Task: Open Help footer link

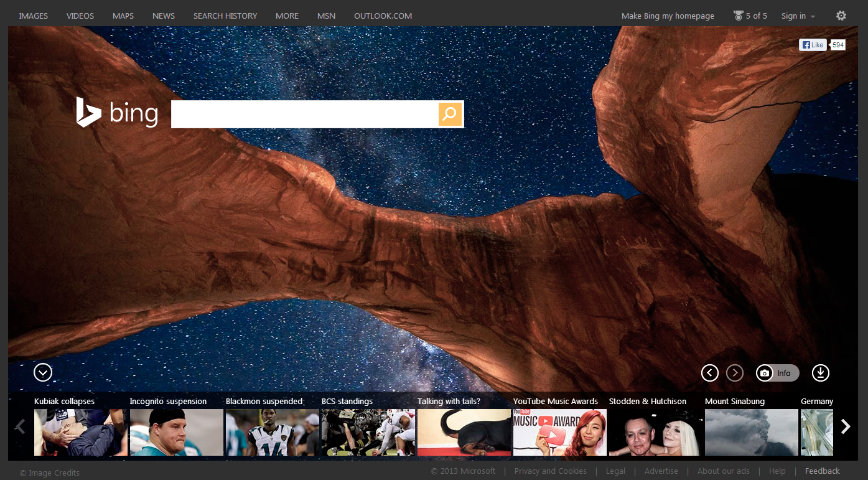Action: [x=777, y=471]
